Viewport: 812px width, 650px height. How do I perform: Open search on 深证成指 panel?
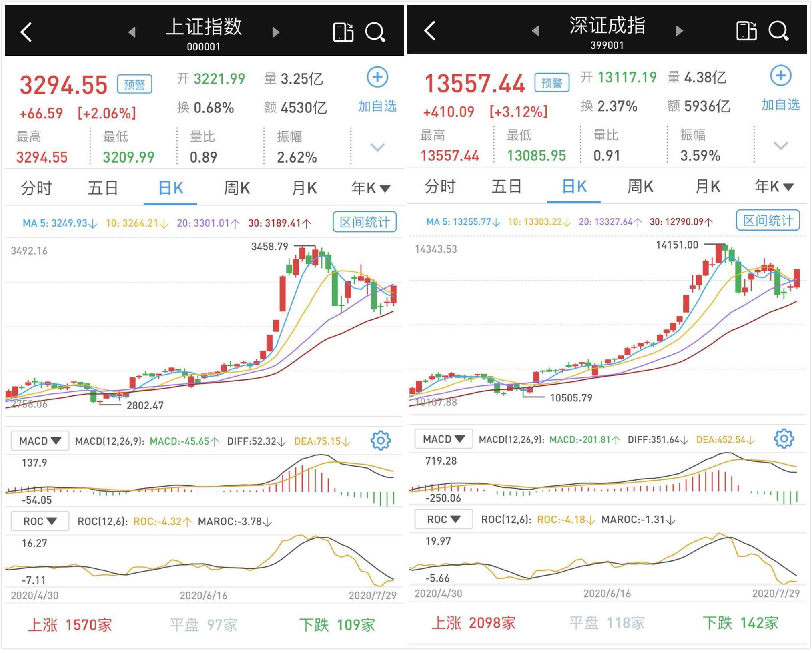pyautogui.click(x=778, y=31)
